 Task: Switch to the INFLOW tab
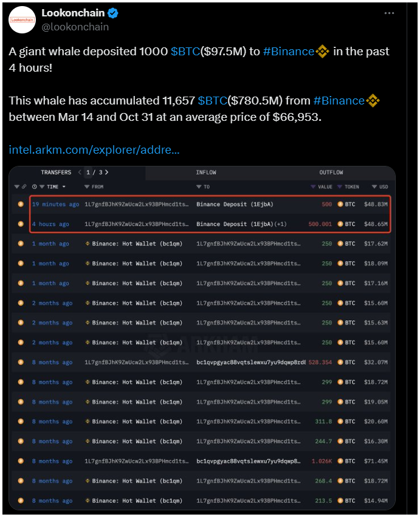click(206, 173)
